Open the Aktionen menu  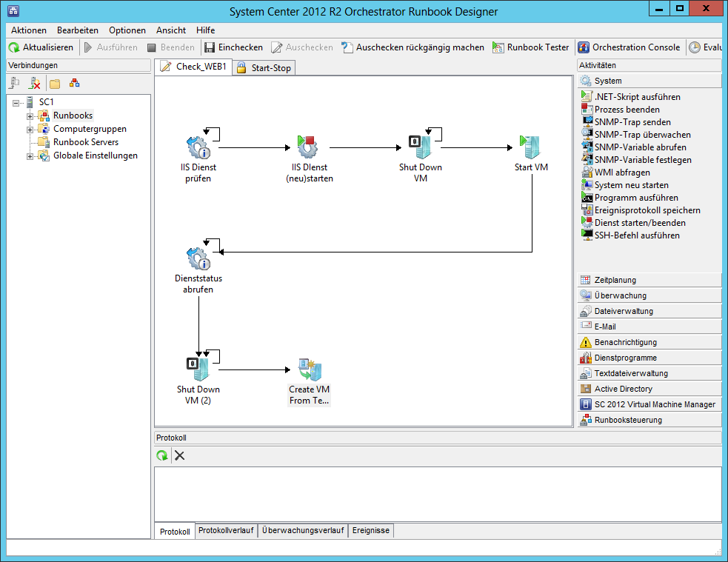29,30
